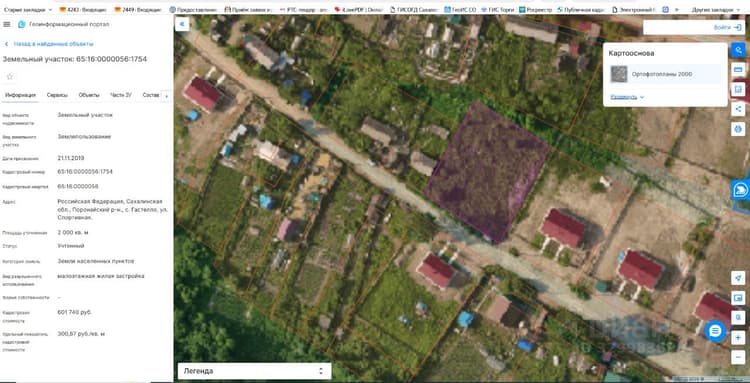The width and height of the screenshot is (750, 383).
Task: Click the Войти login button
Action: [727, 28]
